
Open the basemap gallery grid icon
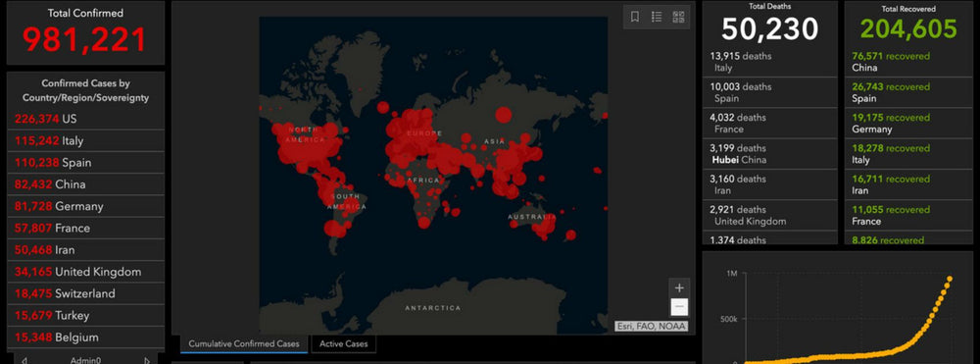678,17
